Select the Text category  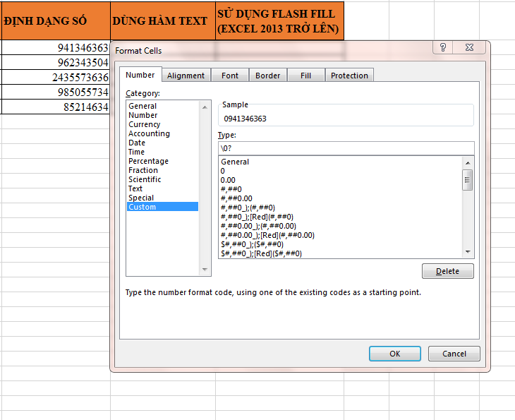pos(135,188)
